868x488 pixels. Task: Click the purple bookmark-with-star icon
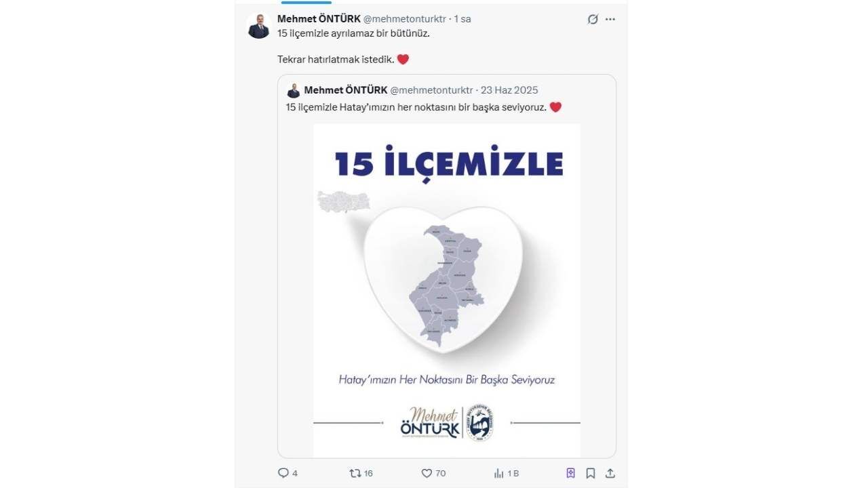point(570,473)
